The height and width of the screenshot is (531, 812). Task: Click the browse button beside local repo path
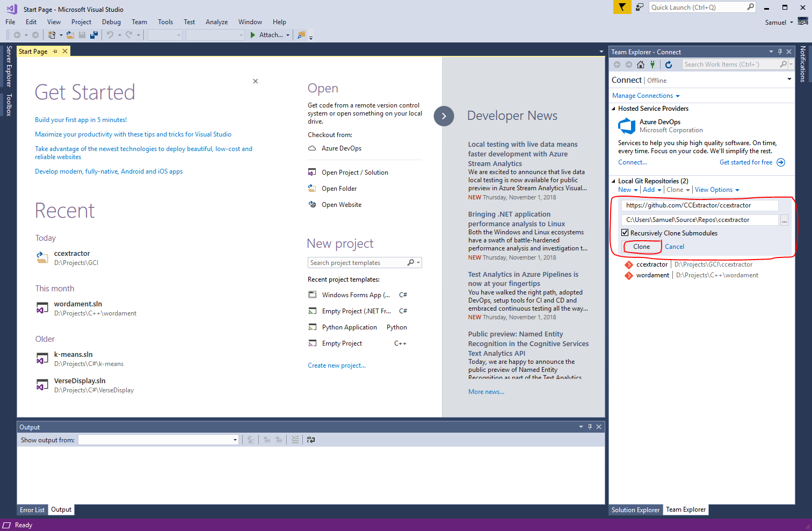785,220
